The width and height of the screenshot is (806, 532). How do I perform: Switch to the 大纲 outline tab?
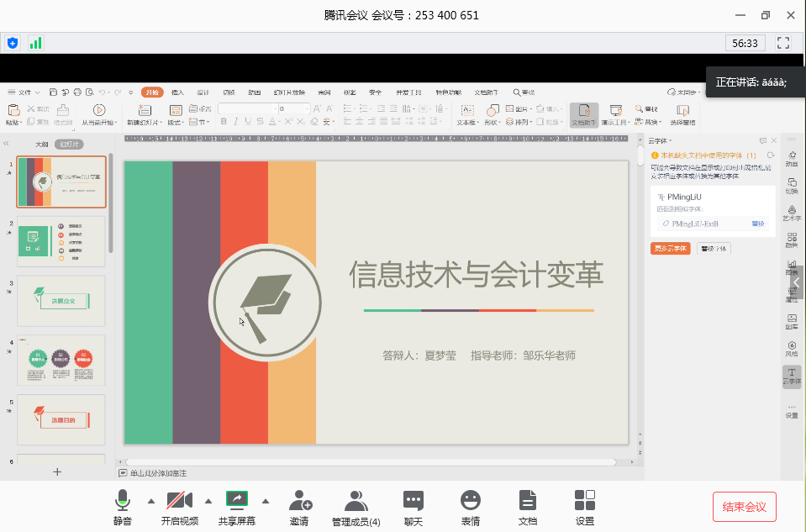(x=41, y=145)
